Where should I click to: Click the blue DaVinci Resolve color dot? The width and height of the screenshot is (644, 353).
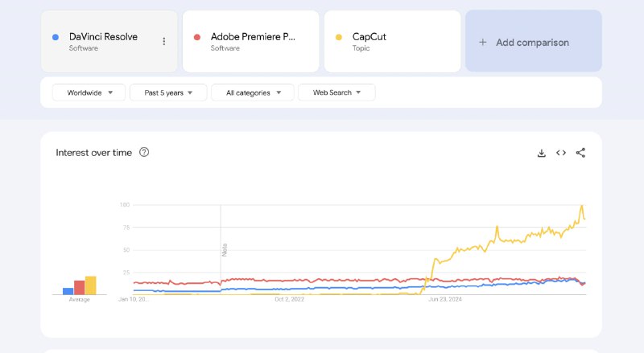pyautogui.click(x=55, y=37)
